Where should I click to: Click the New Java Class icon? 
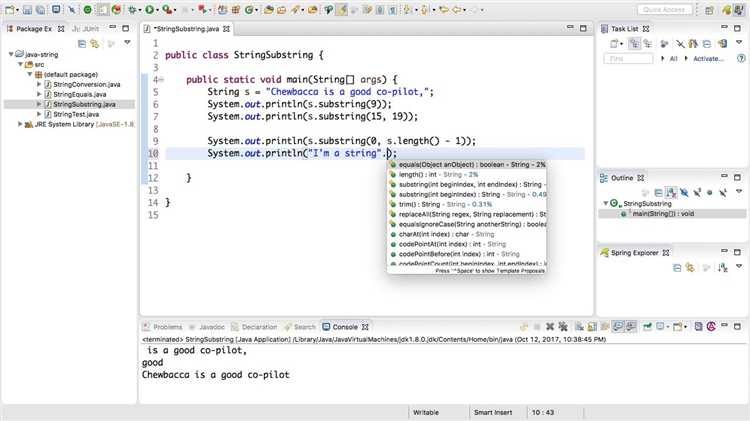point(249,10)
